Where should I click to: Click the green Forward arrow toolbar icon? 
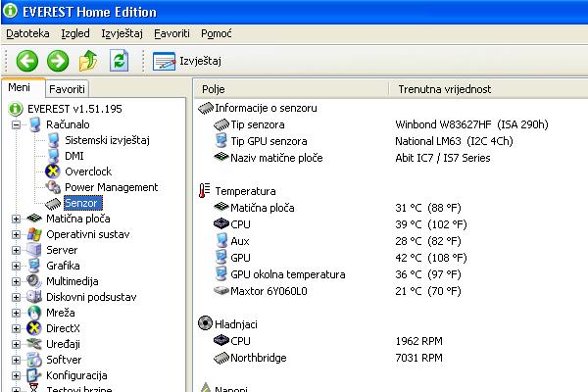58,61
